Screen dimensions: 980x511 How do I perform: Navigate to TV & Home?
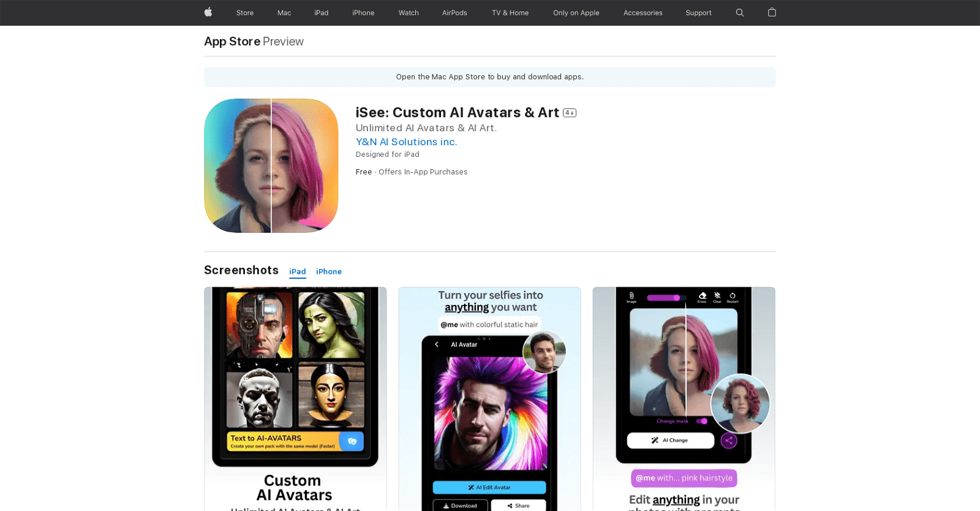510,13
